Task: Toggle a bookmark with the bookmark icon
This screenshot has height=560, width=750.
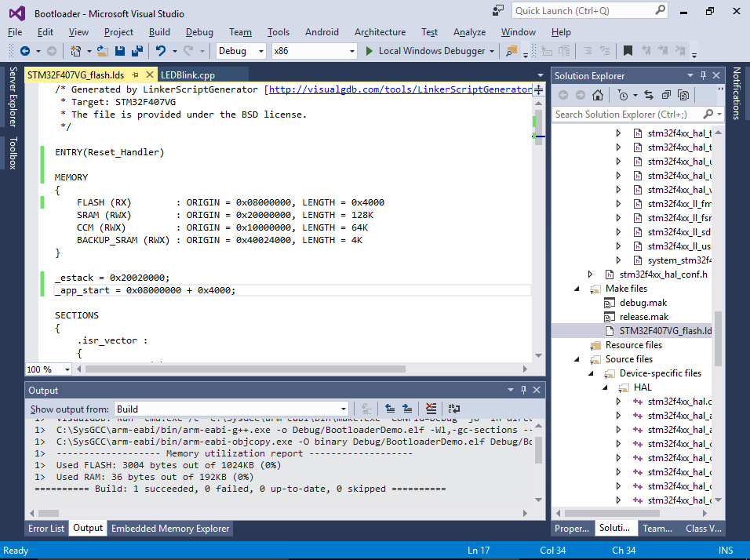Action: 628,51
